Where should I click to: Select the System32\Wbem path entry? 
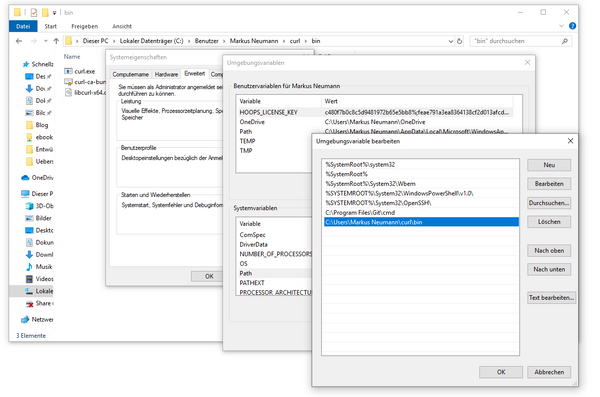coord(421,184)
